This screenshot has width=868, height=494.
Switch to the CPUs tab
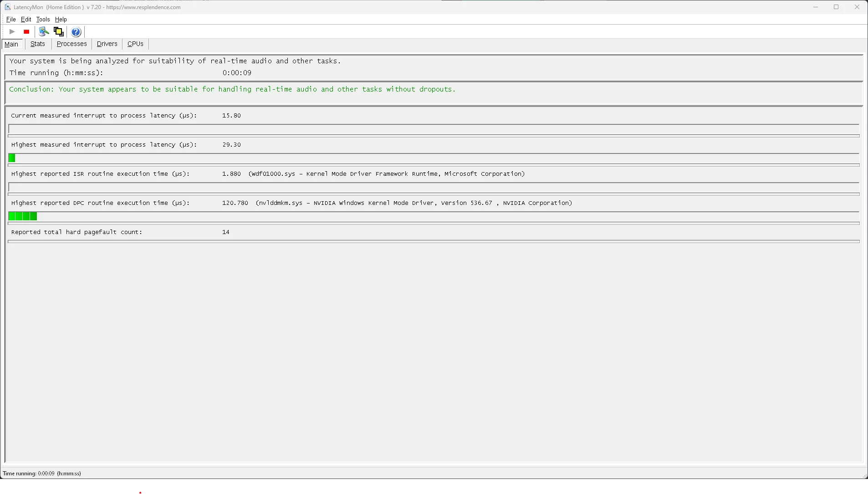(x=135, y=44)
